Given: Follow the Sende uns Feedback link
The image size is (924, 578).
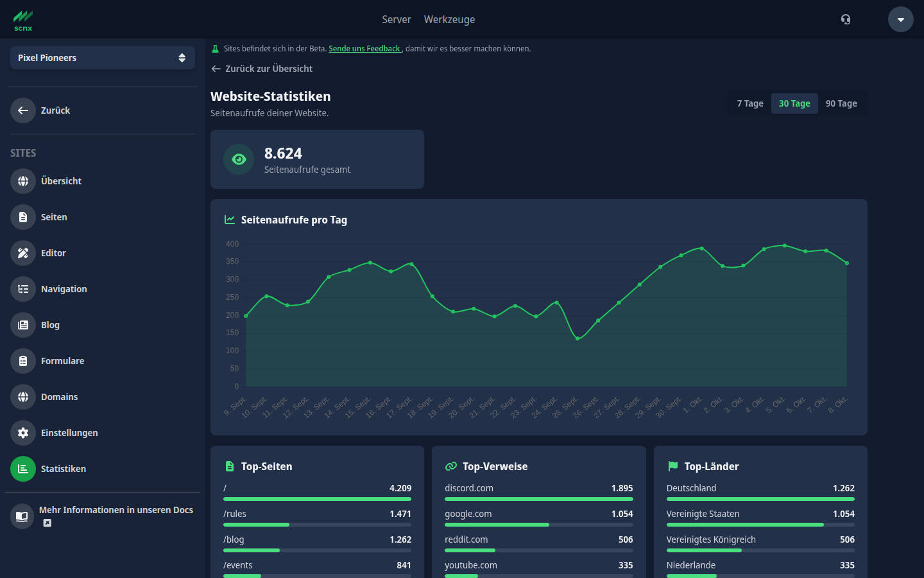Looking at the screenshot, I should pos(364,49).
